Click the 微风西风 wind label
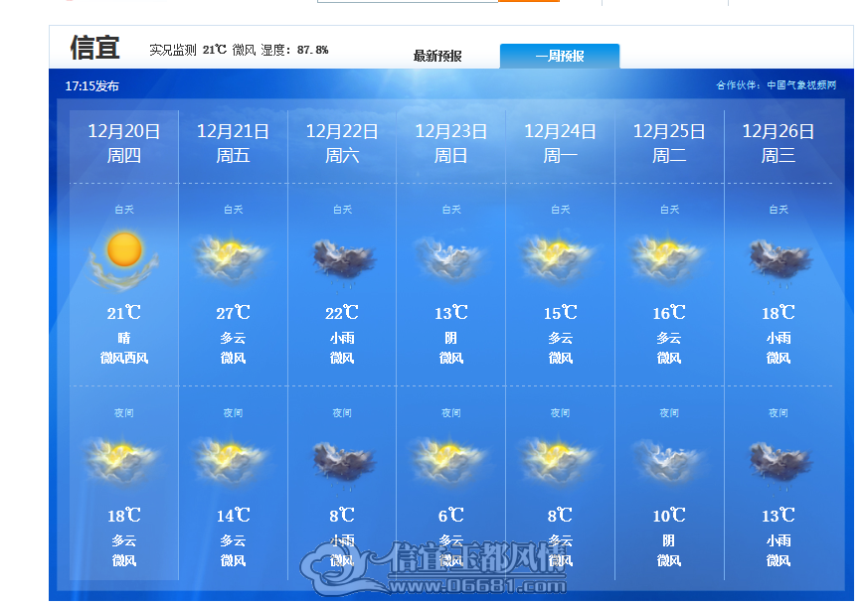 124,359
